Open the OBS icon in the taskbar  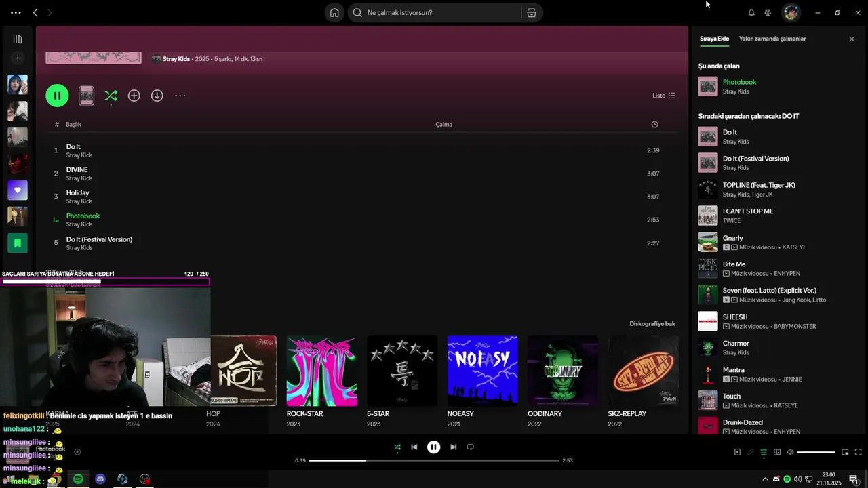pyautogui.click(x=144, y=479)
